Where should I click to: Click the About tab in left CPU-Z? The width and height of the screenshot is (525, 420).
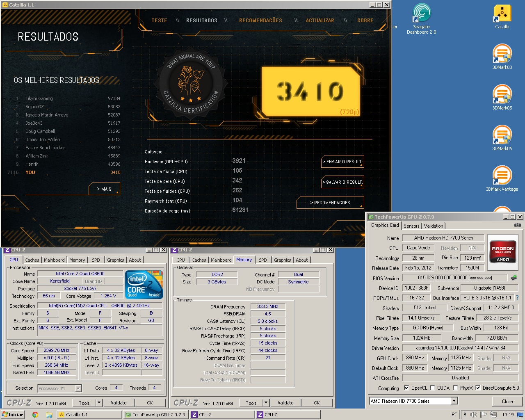[x=135, y=260]
